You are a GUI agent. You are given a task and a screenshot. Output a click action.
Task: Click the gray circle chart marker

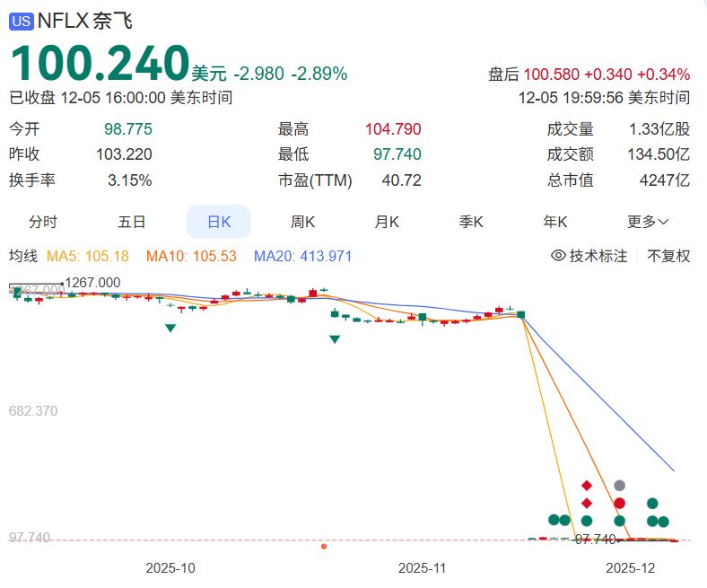[x=619, y=486]
